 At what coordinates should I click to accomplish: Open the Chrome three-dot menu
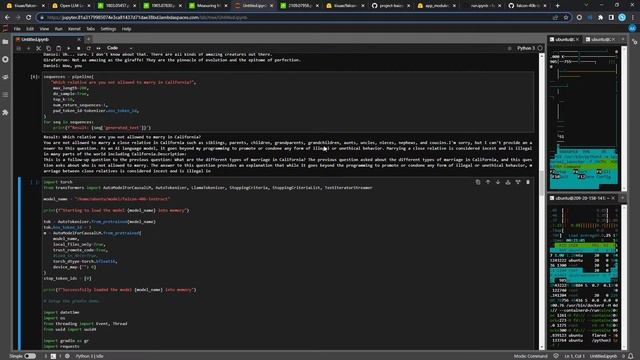coord(633,18)
